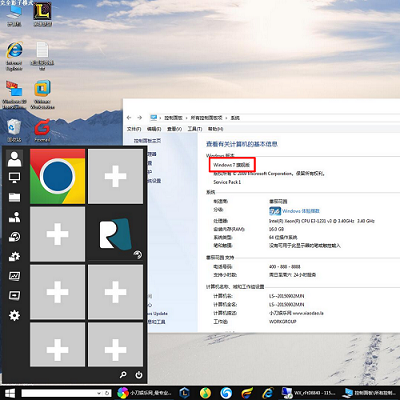Image resolution: width=400 pixels, height=400 pixels.
Task: Open the League of Legends desktop icon
Action: 42,14
